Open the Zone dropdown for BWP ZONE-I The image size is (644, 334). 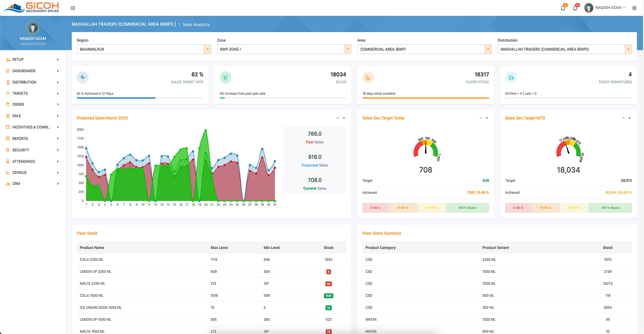tap(348, 49)
